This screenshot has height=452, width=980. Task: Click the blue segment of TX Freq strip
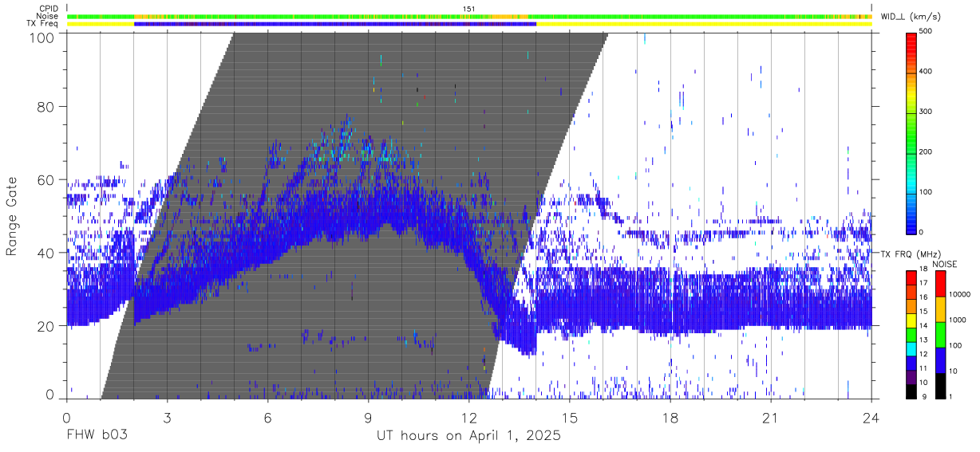coord(335,24)
